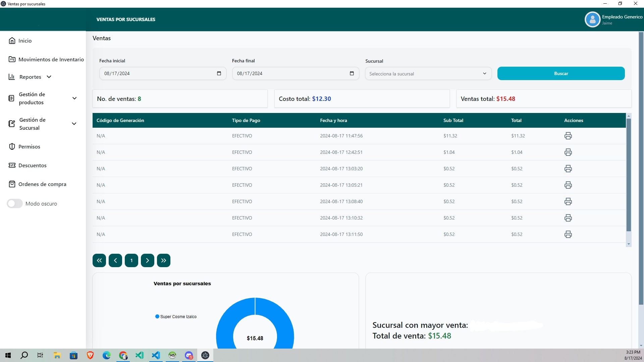Print the sale from 13:03:20

tap(568, 169)
